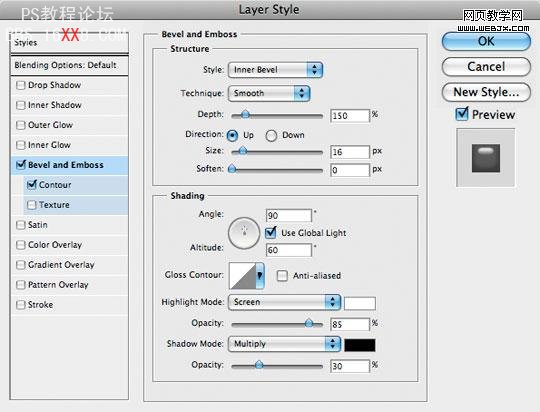This screenshot has width=540, height=412.
Task: Tick the Gradient Overlay checkbox
Action: click(21, 265)
